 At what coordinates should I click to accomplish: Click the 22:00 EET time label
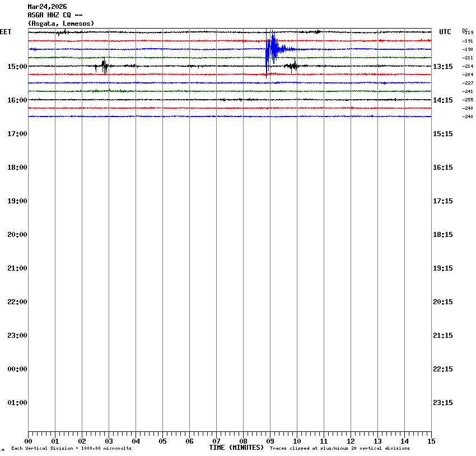click(17, 302)
